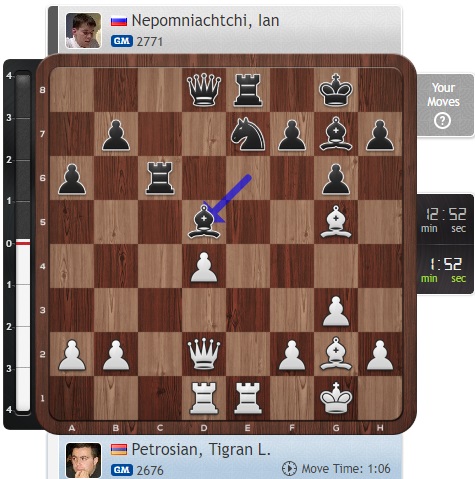Open the Petrosian, Tigran L. player name
This screenshot has width=475, height=479.
(x=201, y=450)
